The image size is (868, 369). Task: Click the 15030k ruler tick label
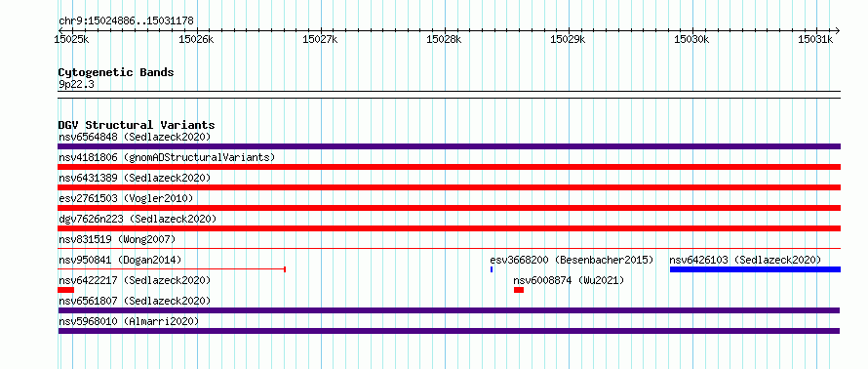pos(692,39)
